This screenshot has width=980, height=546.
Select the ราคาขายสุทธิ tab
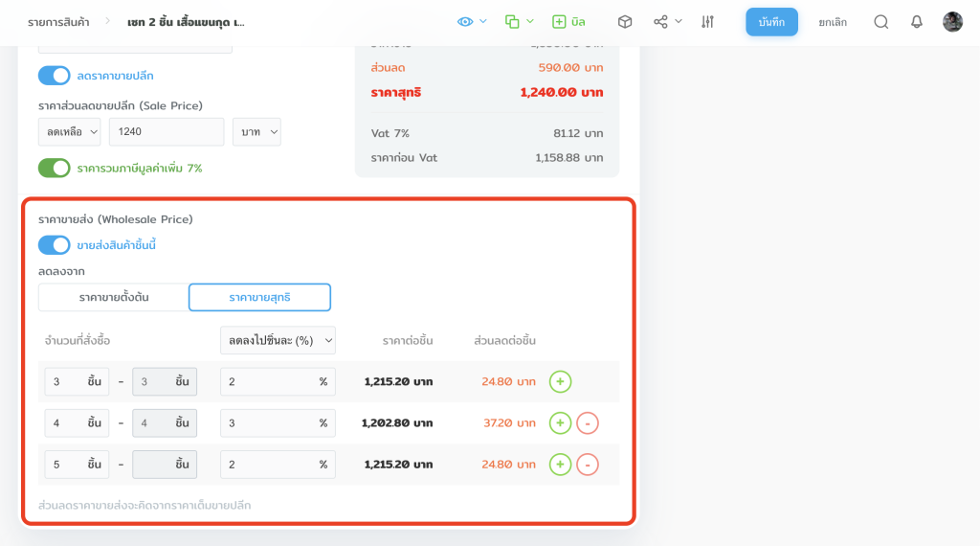point(259,297)
